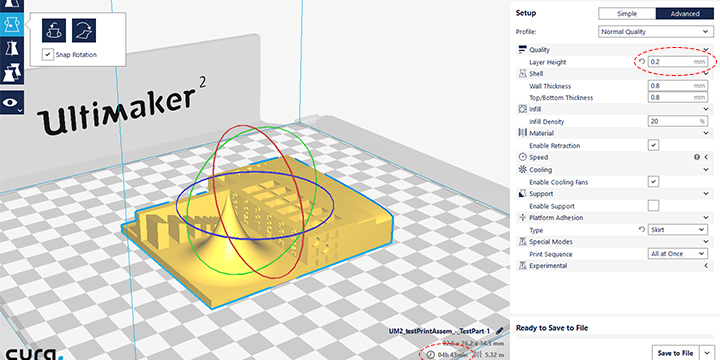The image size is (720, 360).
Task: Select the Scale tool at the toolbar top
Action: 11,5
